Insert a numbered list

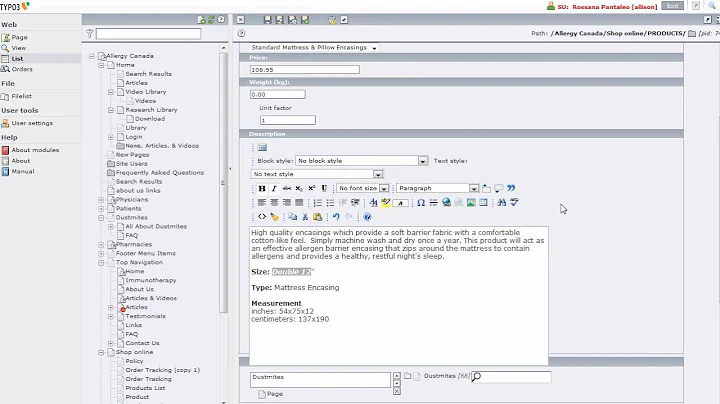click(317, 202)
